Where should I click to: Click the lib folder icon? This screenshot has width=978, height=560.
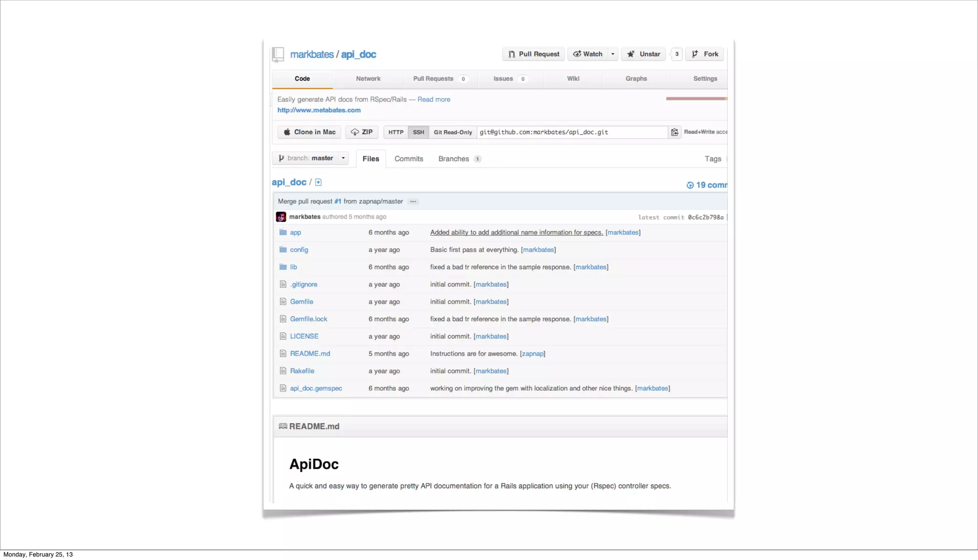point(283,267)
